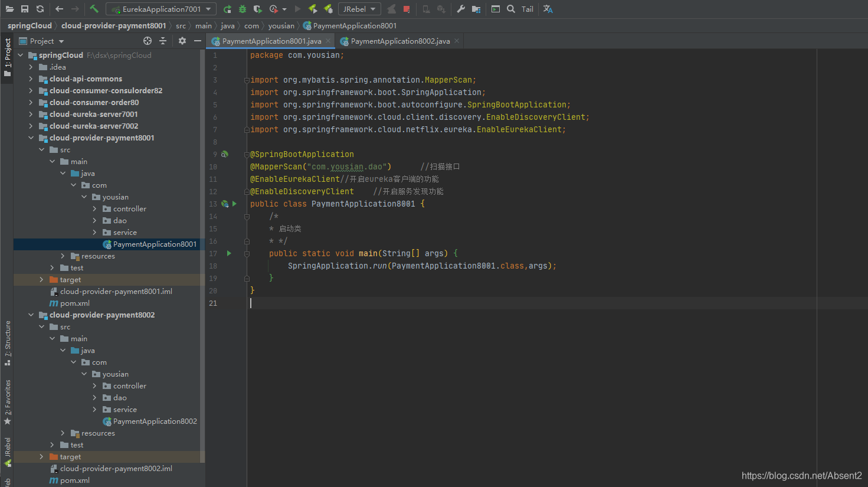Start debugging with the bug icon

coord(243,9)
